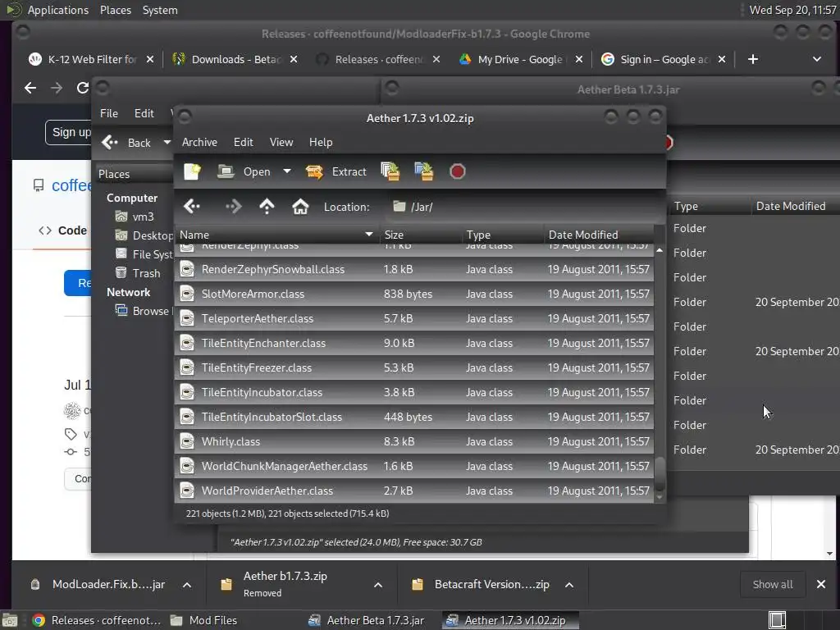The height and width of the screenshot is (630, 840).
Task: Switch to K-12 Web Filter Chrome tab
Action: tap(84, 59)
